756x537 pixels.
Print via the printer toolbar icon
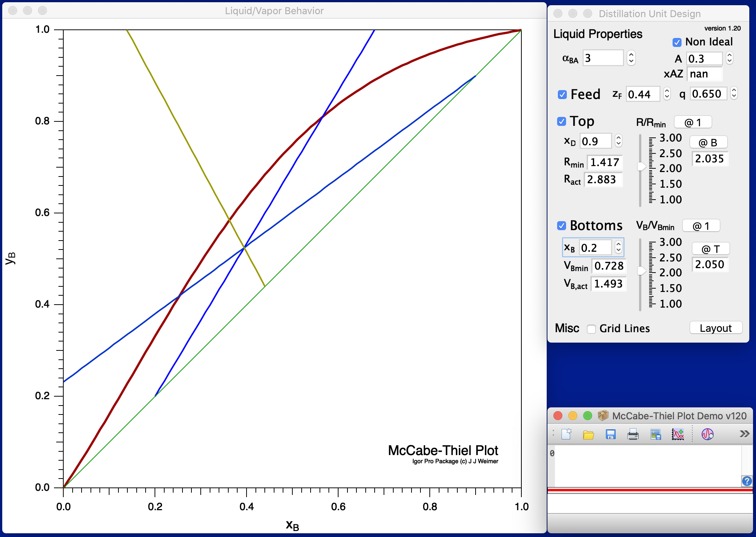633,434
